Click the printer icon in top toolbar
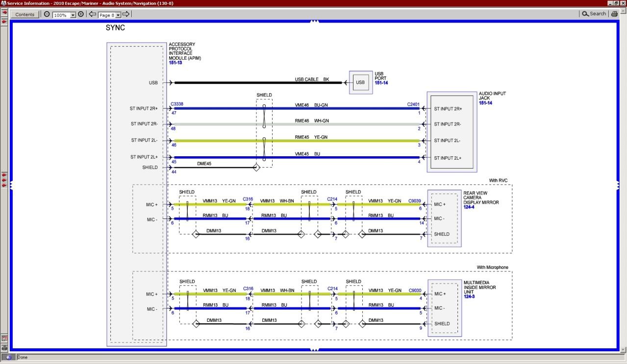The image size is (627, 364). click(x=614, y=14)
